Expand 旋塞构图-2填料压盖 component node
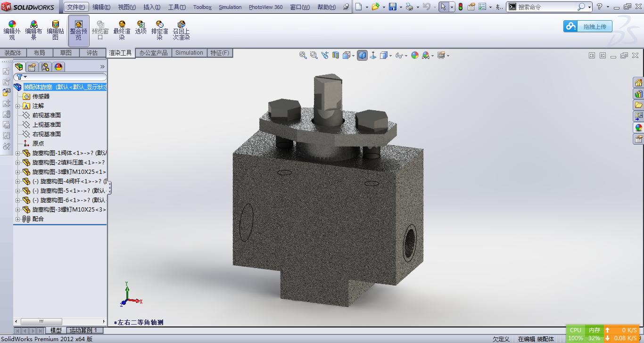The height and width of the screenshot is (343, 644). click(x=18, y=163)
